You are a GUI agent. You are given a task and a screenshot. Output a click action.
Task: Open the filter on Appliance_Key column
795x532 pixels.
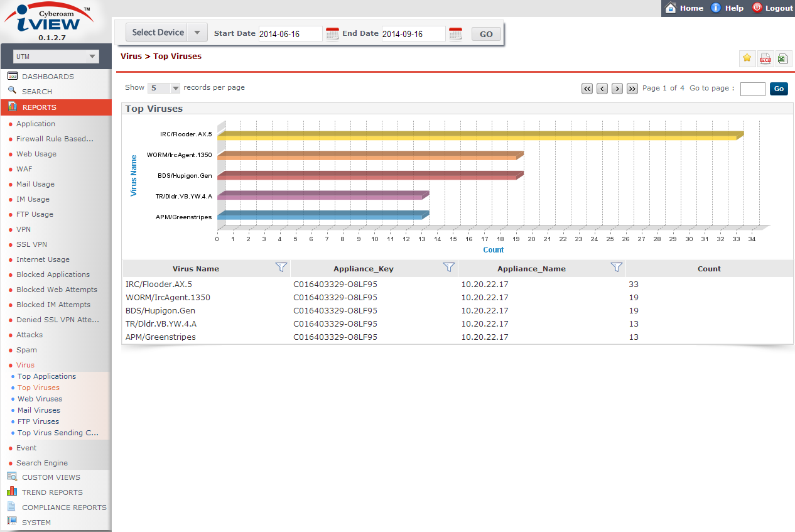click(x=449, y=267)
